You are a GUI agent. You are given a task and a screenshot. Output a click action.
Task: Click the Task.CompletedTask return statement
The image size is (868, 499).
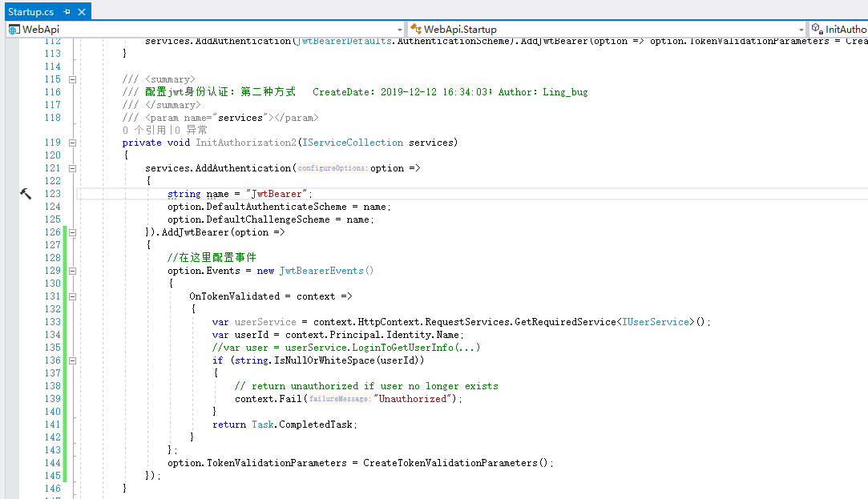tap(285, 425)
